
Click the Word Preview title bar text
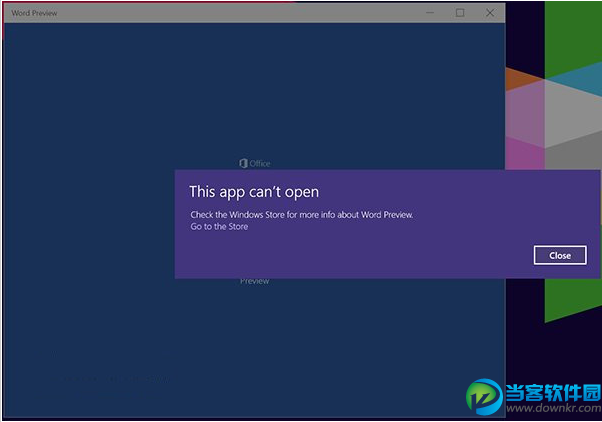(x=34, y=13)
